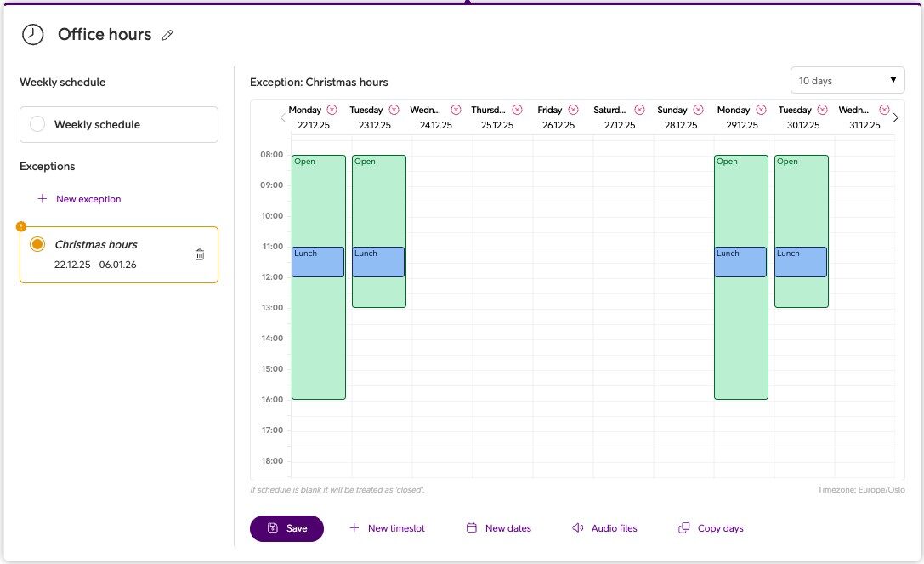924x564 pixels.
Task: Click the pencil edit icon beside Office hours
Action: pos(167,35)
